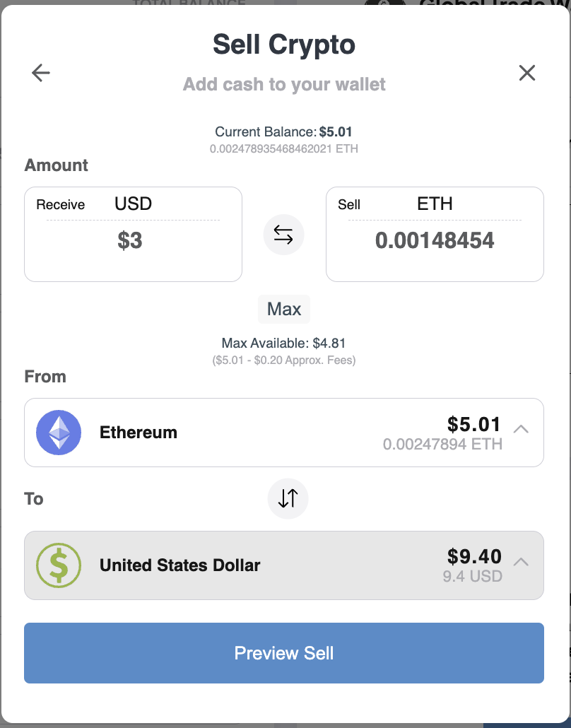Edit the 0.00148454 ETH sell amount

coord(435,240)
